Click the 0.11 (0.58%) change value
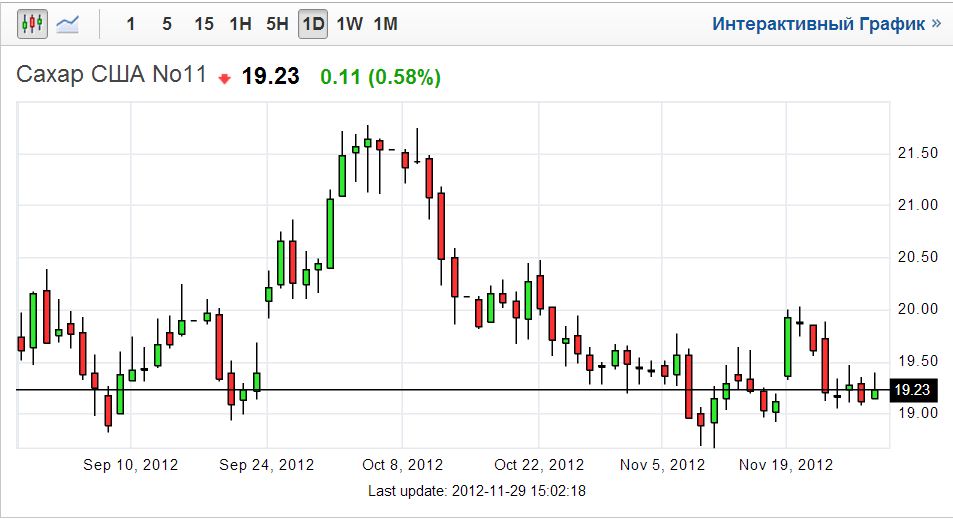 (380, 77)
